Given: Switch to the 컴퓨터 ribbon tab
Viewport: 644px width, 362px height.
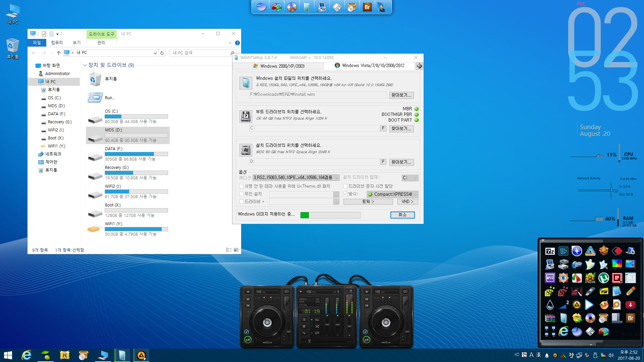Looking at the screenshot, I should [x=57, y=43].
